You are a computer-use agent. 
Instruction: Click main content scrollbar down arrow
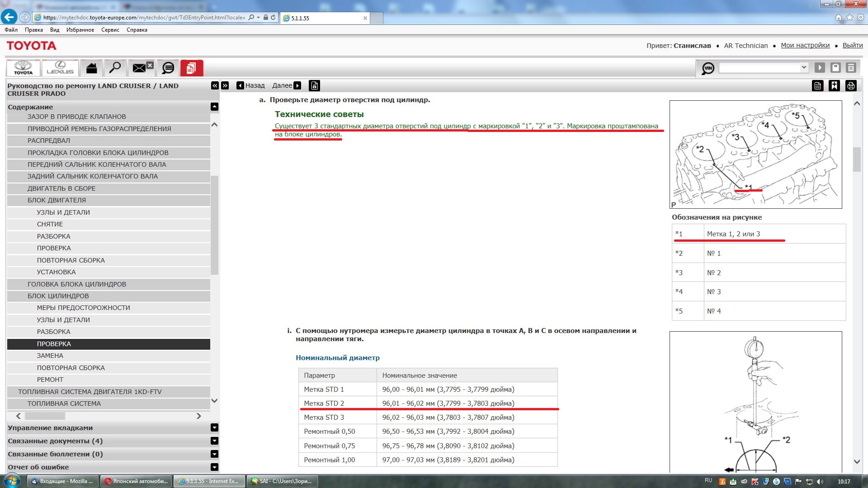(857, 462)
